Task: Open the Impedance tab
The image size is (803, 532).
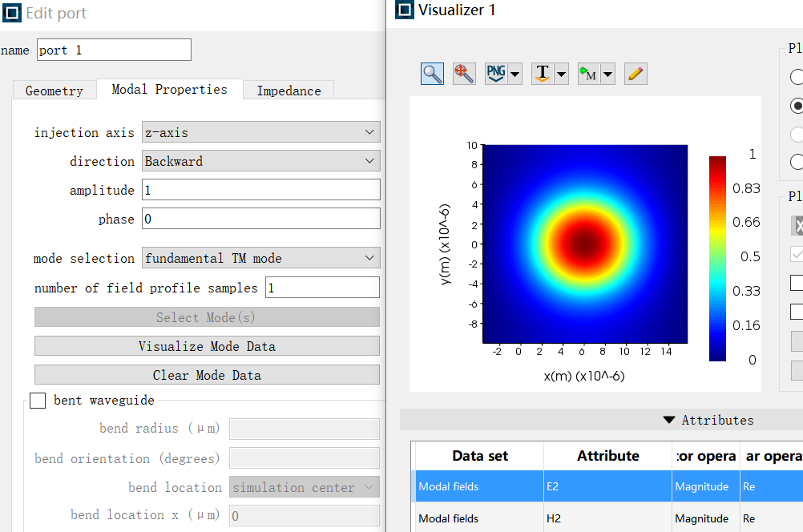Action: [289, 91]
